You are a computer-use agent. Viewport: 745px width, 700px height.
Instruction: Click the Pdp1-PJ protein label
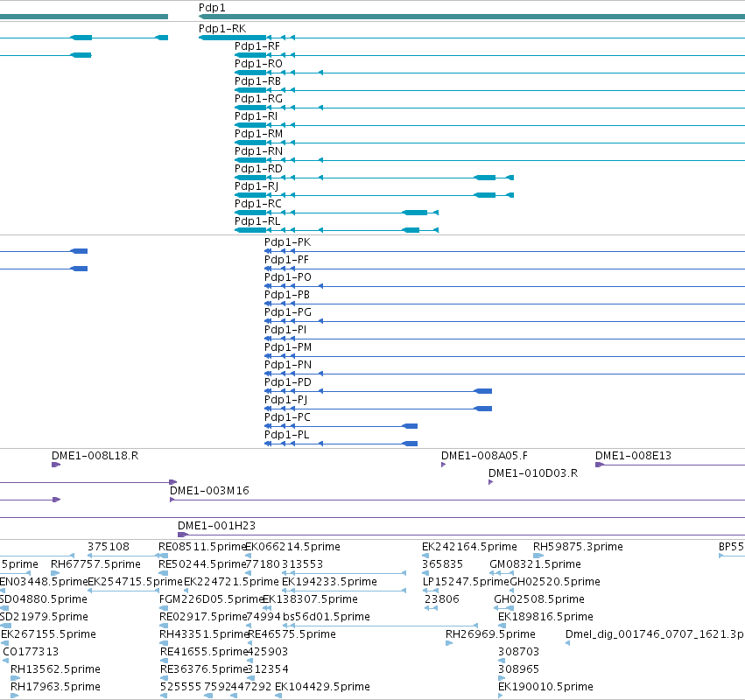click(x=285, y=400)
